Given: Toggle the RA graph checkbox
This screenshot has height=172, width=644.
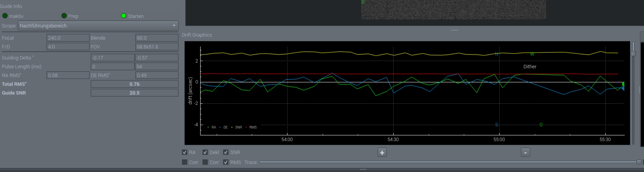Looking at the screenshot, I should point(185,152).
